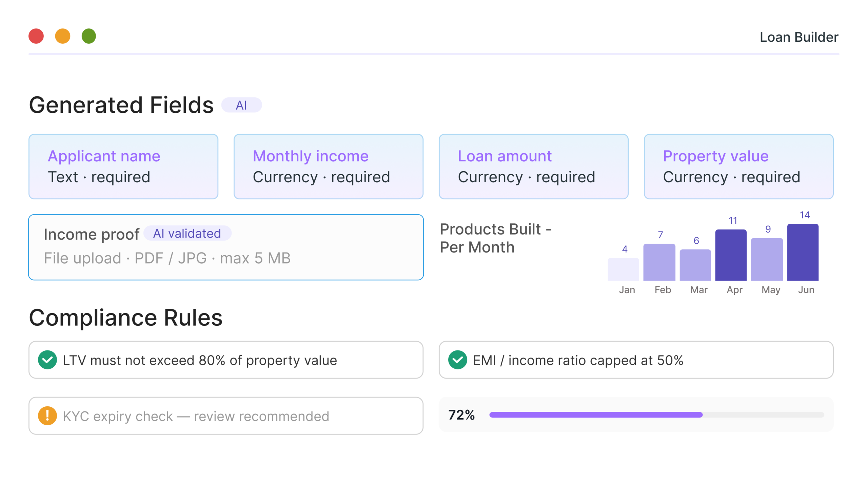Select the EMI / income ratio rule
The image size is (868, 486).
[x=636, y=360]
